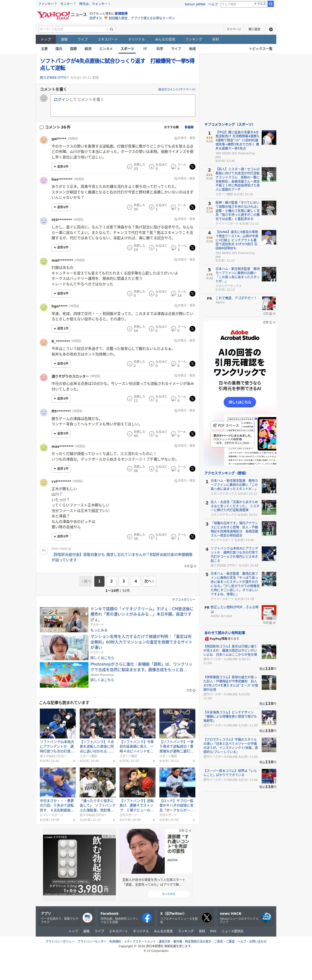Report gai***** comment via 非表示・報告
Screen dimensions: 312x980
coord(185,138)
